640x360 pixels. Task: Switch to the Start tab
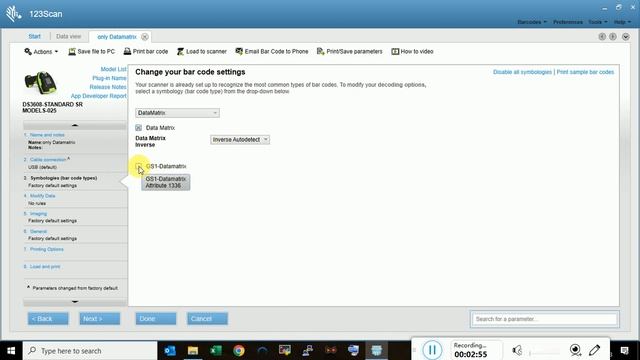click(34, 36)
